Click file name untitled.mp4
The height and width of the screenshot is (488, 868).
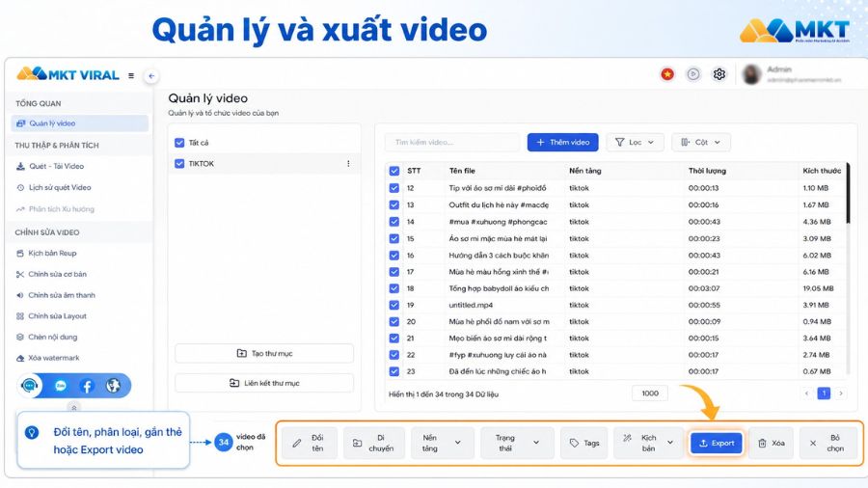click(x=471, y=305)
